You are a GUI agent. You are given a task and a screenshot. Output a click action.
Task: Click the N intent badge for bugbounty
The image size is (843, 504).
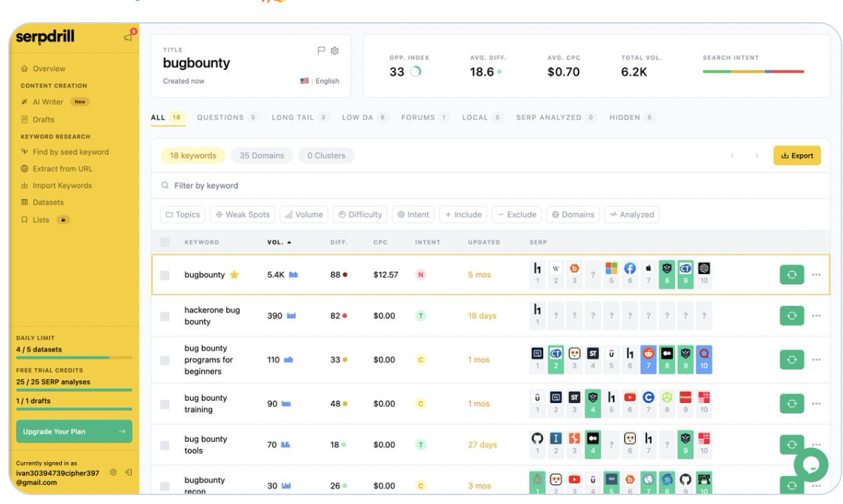point(421,275)
